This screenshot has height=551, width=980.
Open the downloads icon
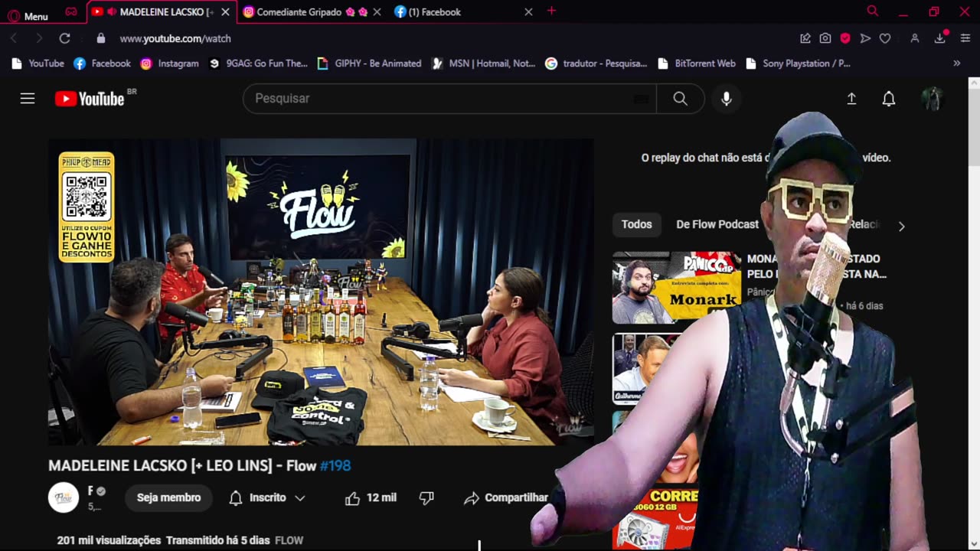click(940, 38)
